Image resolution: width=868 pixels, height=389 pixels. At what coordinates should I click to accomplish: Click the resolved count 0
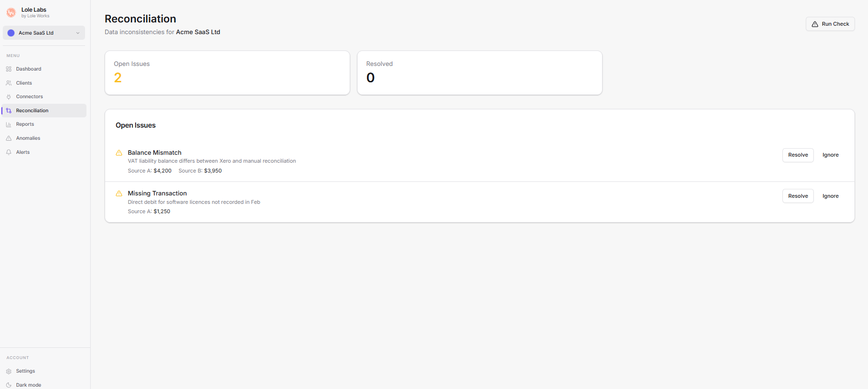point(371,78)
